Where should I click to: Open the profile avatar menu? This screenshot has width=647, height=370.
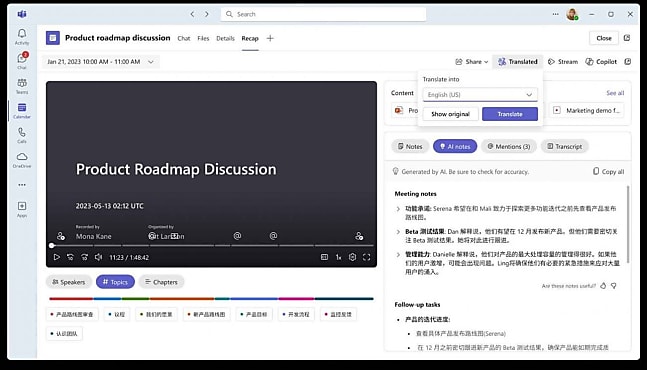(572, 14)
